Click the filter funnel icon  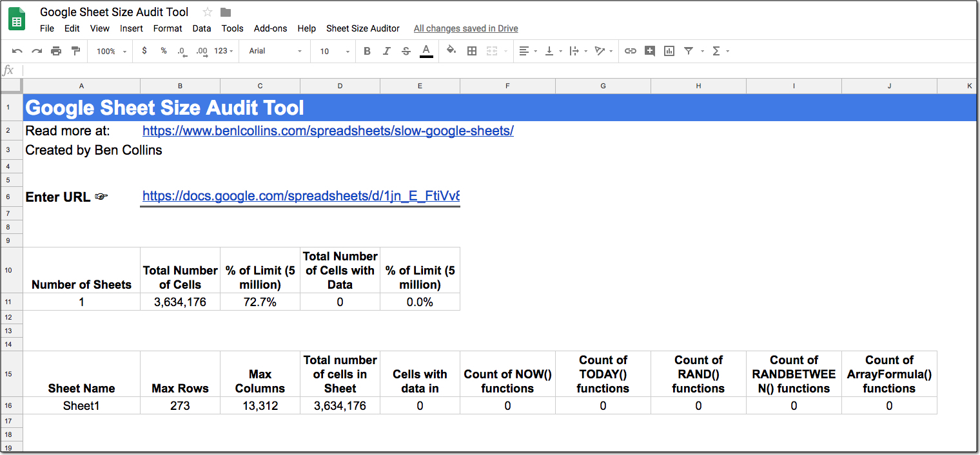tap(689, 51)
